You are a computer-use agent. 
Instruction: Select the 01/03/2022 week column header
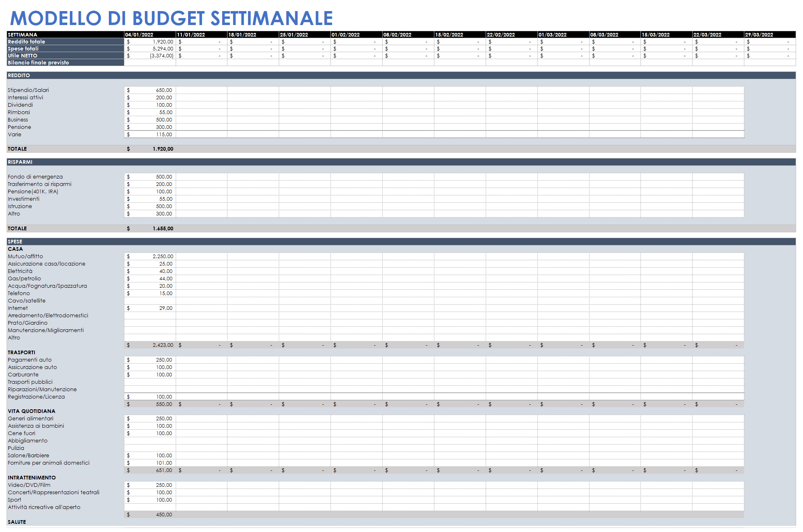(x=563, y=35)
